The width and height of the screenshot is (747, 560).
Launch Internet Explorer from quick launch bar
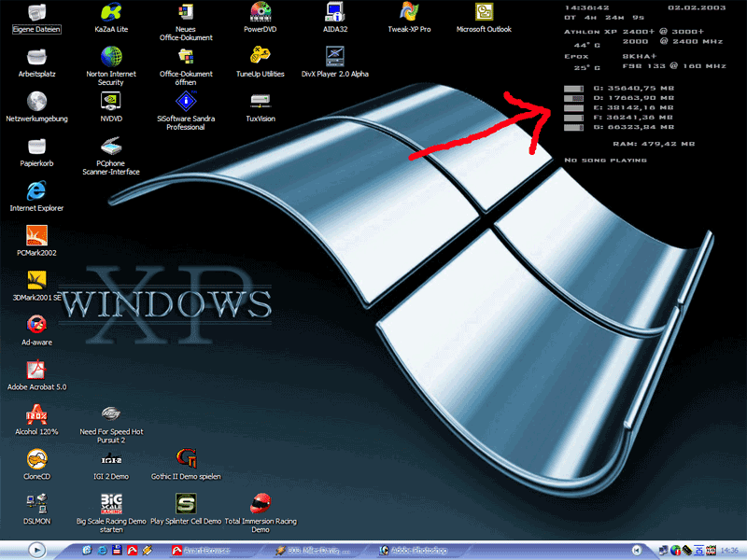102,551
